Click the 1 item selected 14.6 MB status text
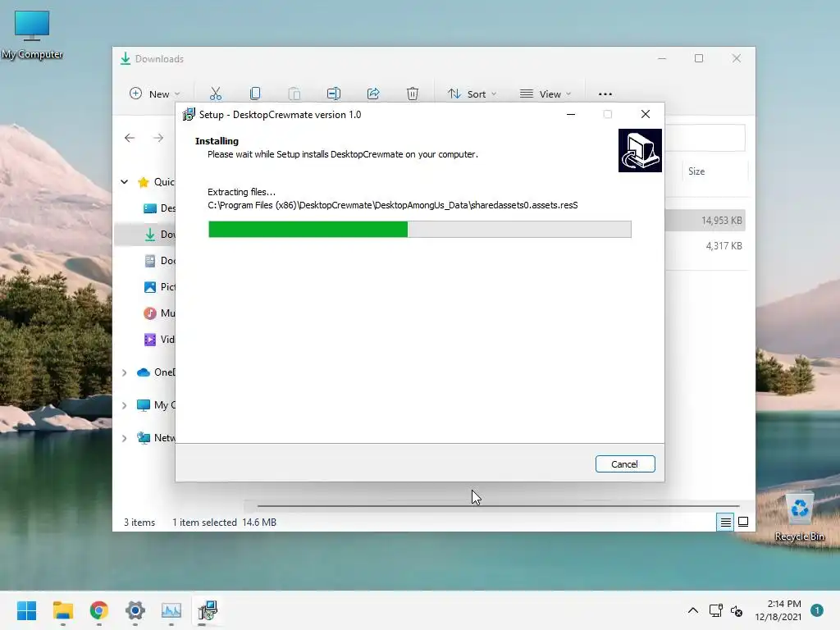Screen dimensions: 840x630 click(224, 523)
